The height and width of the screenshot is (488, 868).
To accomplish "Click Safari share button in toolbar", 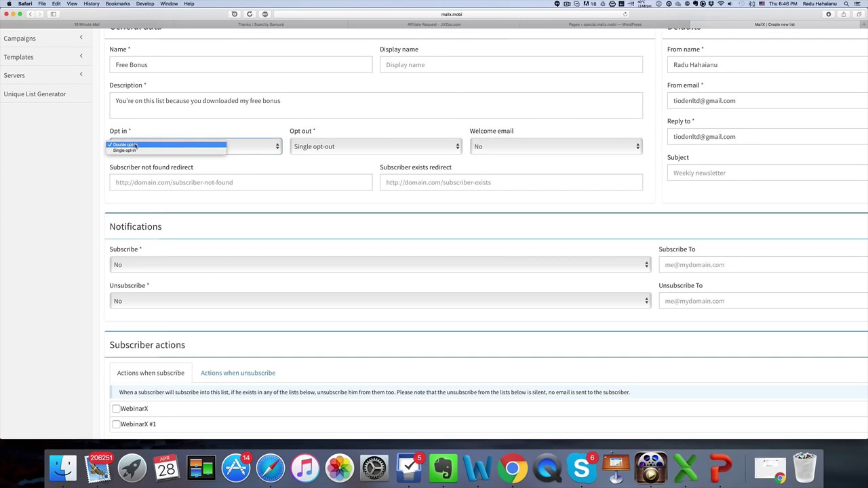I will point(844,14).
